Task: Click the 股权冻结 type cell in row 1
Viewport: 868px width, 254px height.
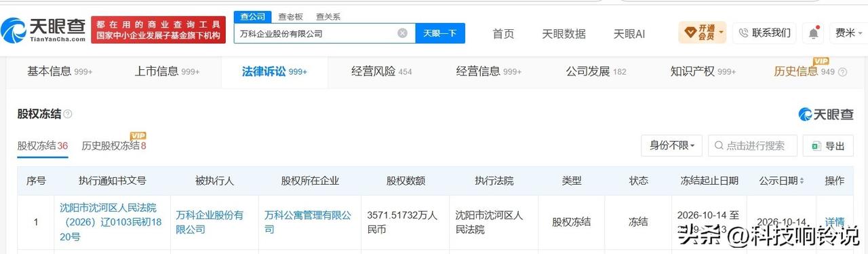Action: [x=571, y=222]
